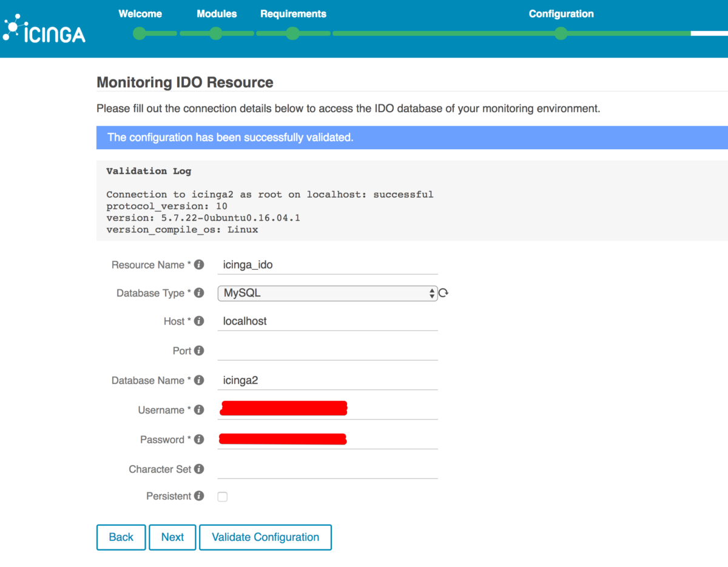Click the info icon next to Host
The height and width of the screenshot is (567, 728).
199,321
